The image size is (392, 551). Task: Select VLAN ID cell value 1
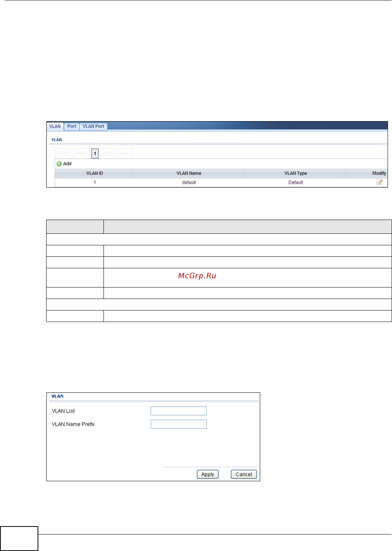[x=95, y=182]
